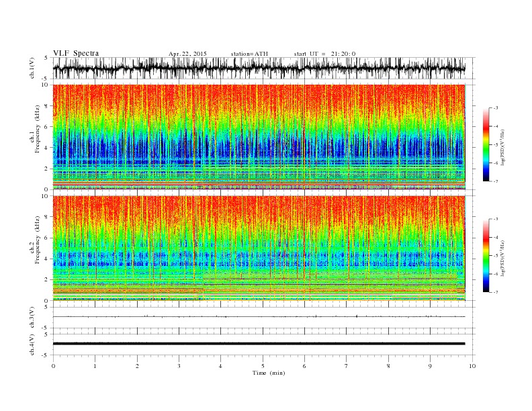The image size is (532, 411).
Task: Click the ch.1 voltage waveform panel
Action: 264,68
